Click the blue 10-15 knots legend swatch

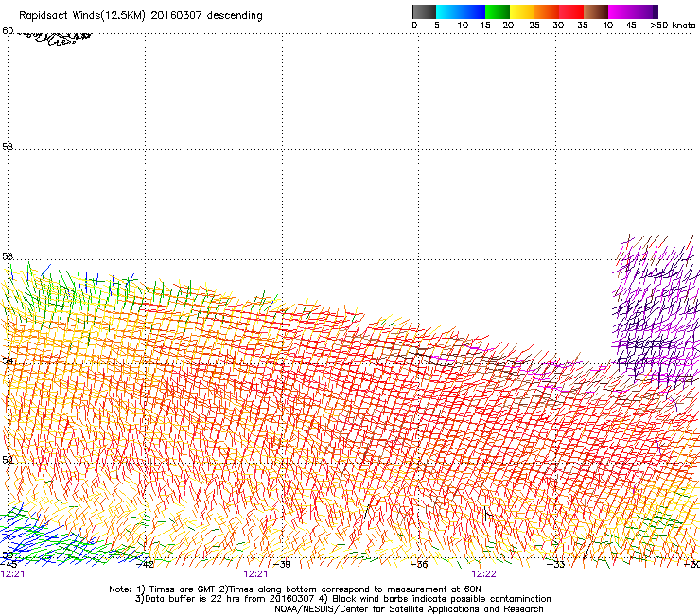tap(473, 11)
